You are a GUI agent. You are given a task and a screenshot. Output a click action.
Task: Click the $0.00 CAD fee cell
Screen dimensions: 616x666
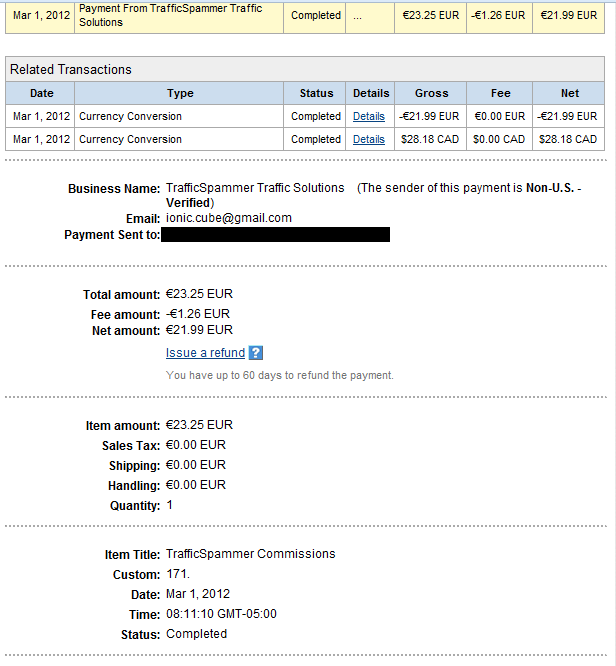coord(499,139)
